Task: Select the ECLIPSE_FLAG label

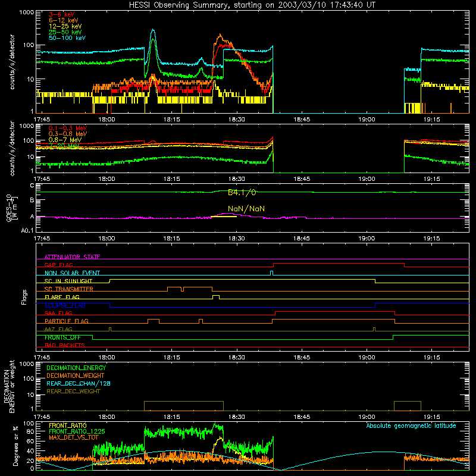Action: coord(65,305)
